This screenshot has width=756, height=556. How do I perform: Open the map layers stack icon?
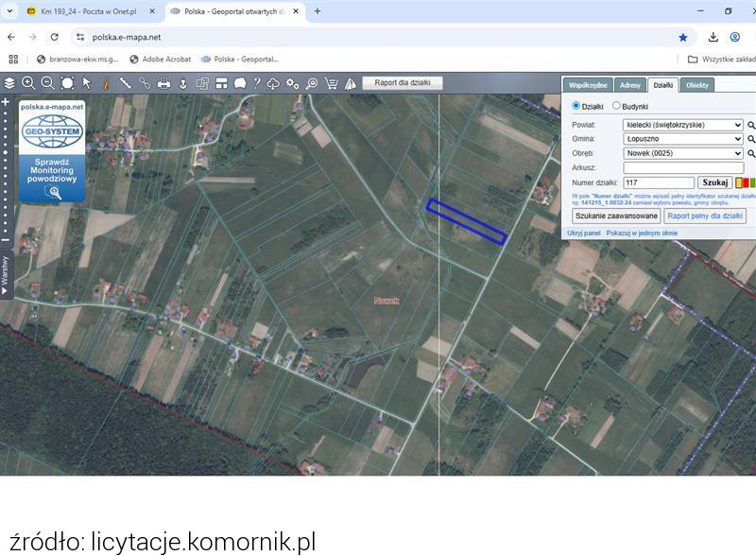tap(9, 83)
